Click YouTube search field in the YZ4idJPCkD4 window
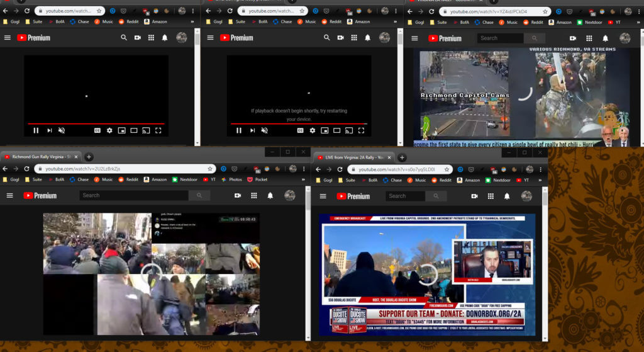644x352 pixels. tap(500, 38)
